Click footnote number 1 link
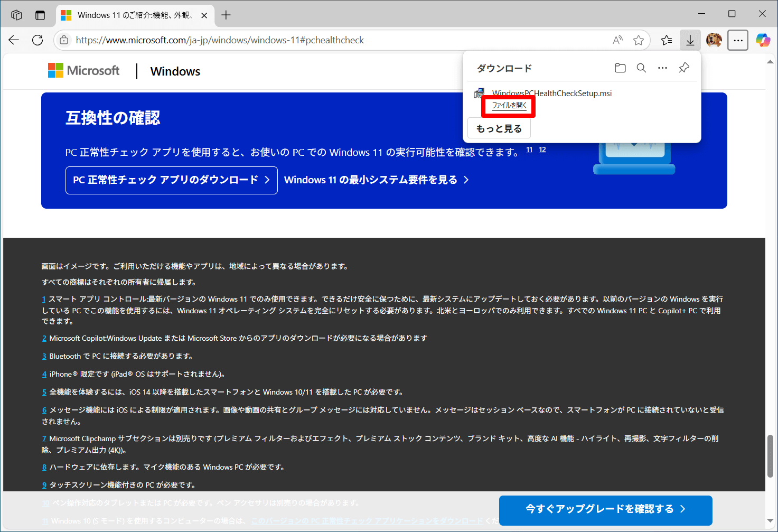778x532 pixels. [x=44, y=299]
